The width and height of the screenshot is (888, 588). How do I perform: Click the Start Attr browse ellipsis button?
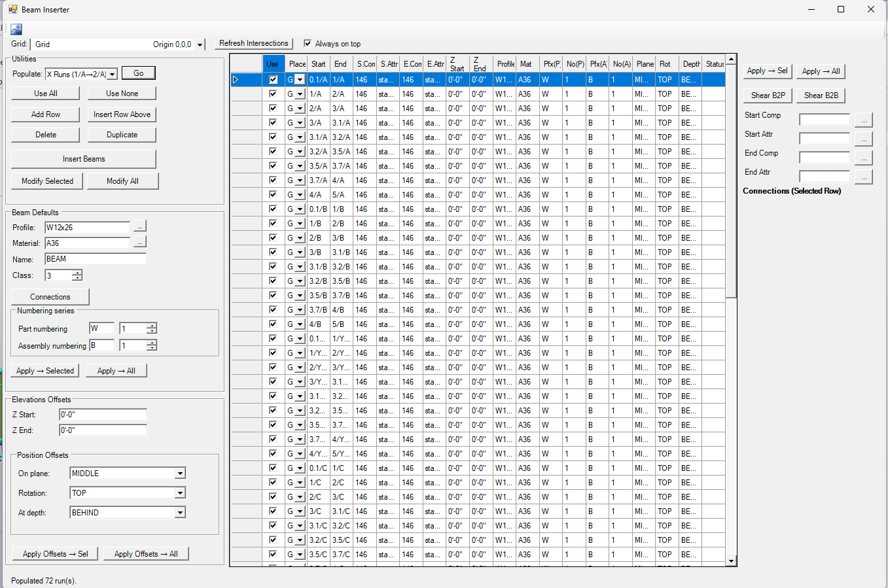(864, 139)
